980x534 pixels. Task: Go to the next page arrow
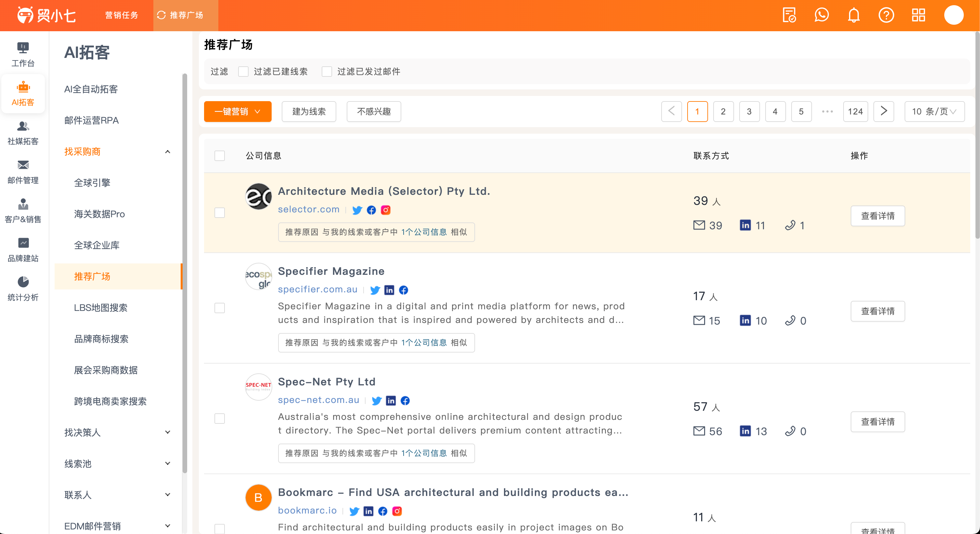click(x=883, y=111)
